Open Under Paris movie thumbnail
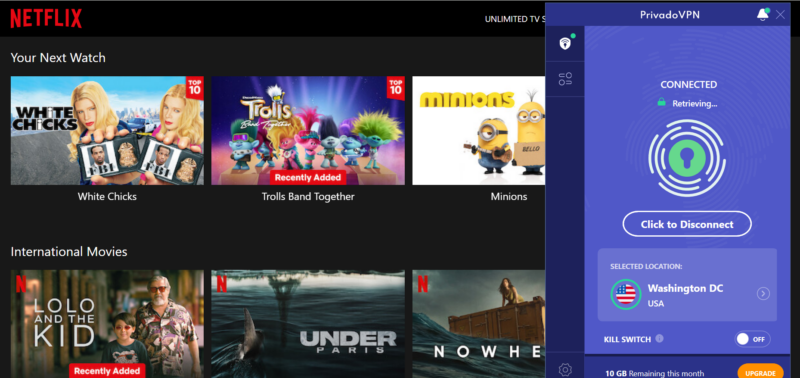The width and height of the screenshot is (800, 378). click(308, 324)
